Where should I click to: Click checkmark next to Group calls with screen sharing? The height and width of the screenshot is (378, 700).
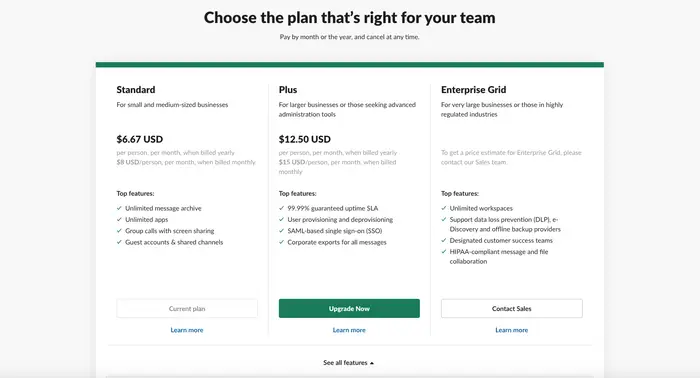pyautogui.click(x=119, y=231)
